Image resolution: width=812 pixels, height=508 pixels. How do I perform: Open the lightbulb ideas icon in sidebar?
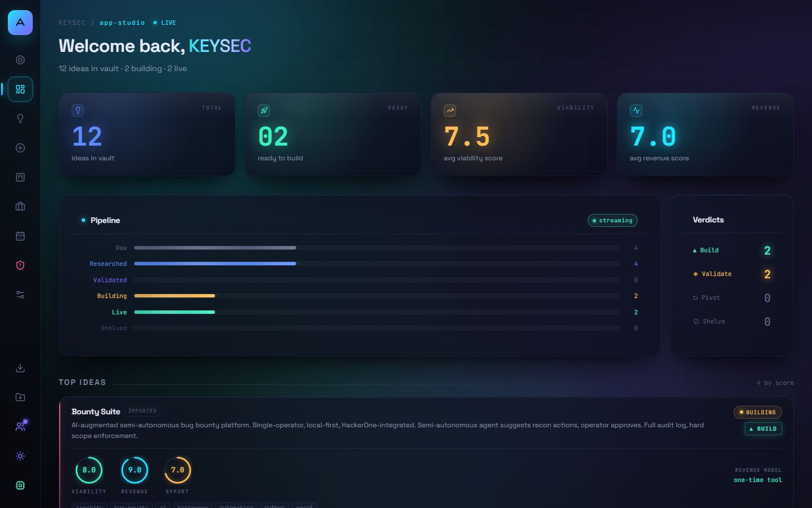20,119
